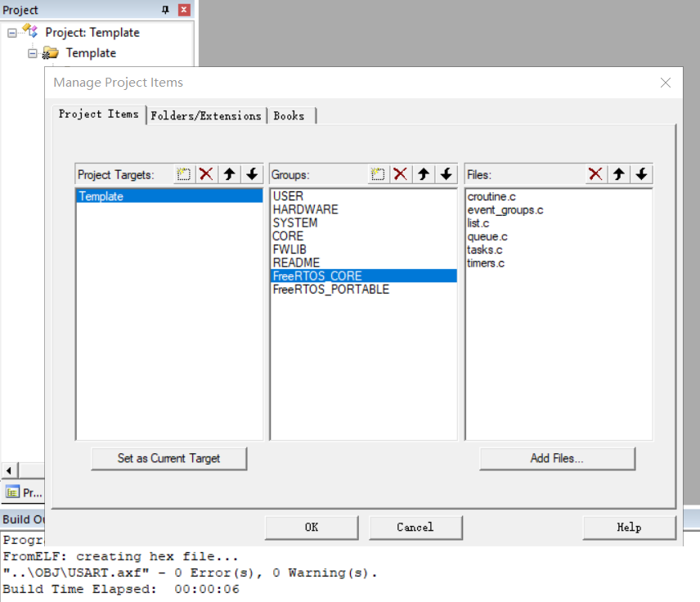Move selected group down
700x602 pixels.
[446, 174]
